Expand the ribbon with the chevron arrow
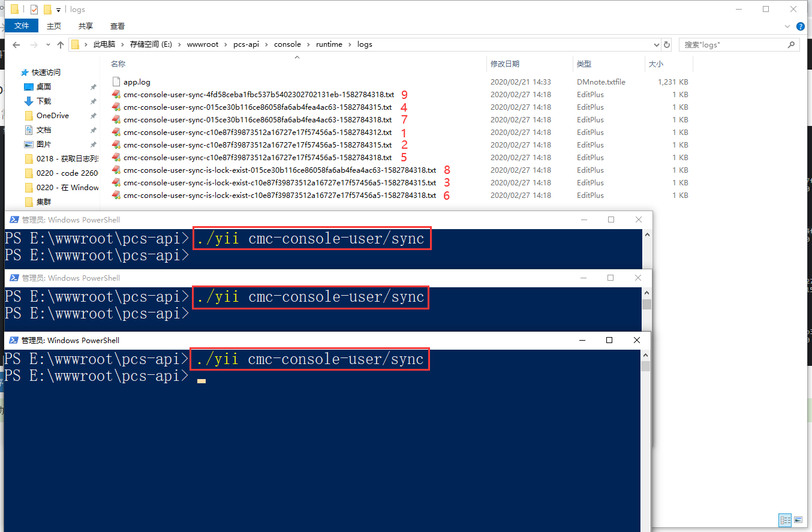812x532 pixels. click(788, 26)
